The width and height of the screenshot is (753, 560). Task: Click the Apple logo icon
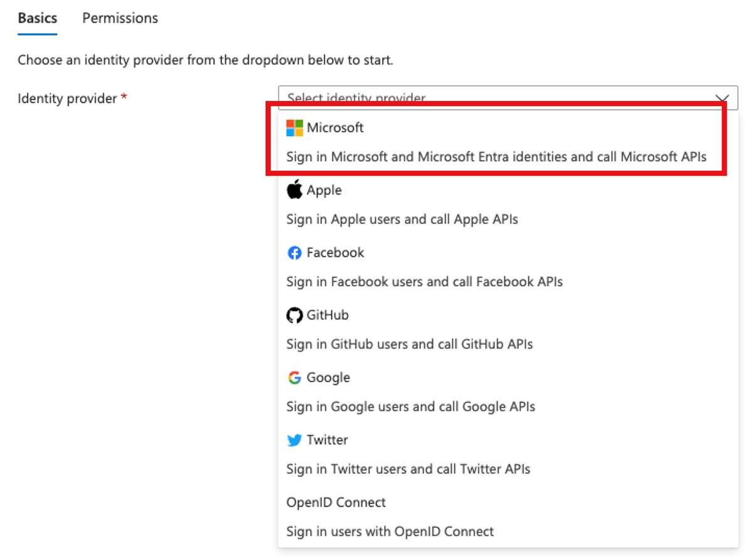294,190
